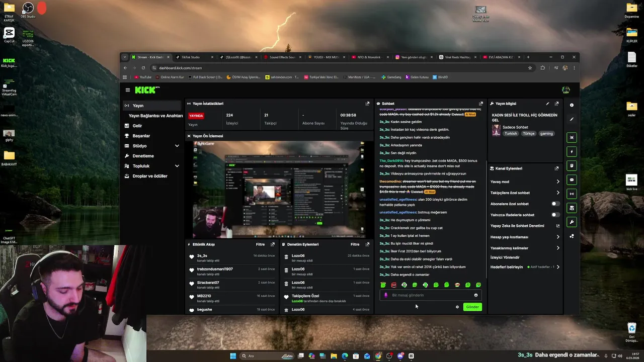Switch to the Viral Reels Hashtag tab
Image resolution: width=644 pixels, height=362 pixels.
pyautogui.click(x=457, y=57)
